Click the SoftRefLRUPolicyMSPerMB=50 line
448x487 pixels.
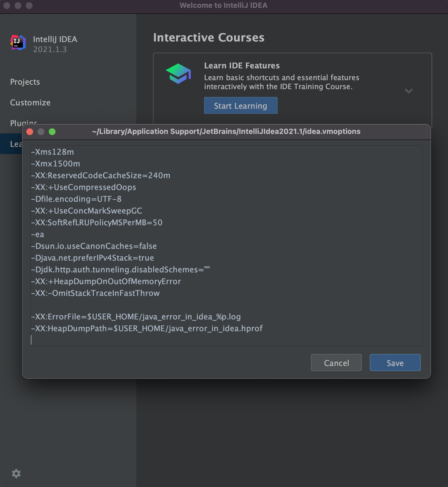click(x=97, y=222)
